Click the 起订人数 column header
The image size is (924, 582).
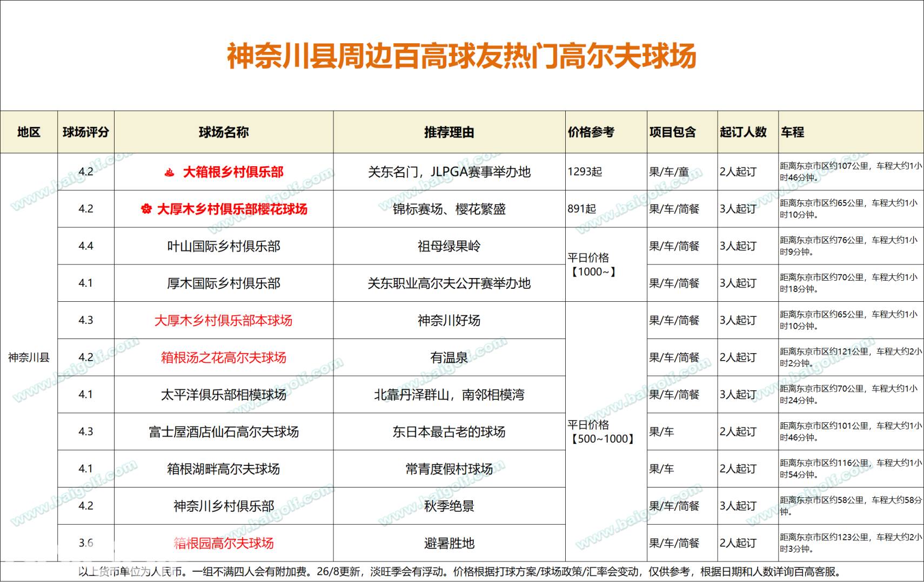(748, 132)
